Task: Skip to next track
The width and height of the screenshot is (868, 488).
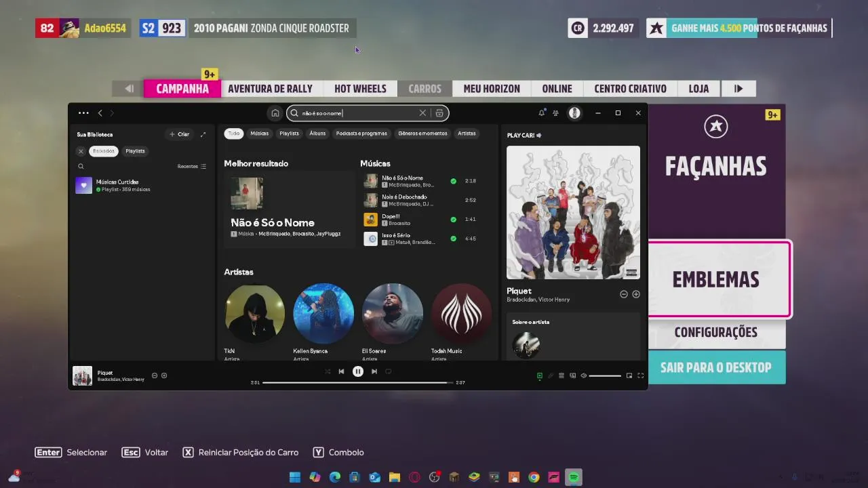Action: (x=374, y=371)
